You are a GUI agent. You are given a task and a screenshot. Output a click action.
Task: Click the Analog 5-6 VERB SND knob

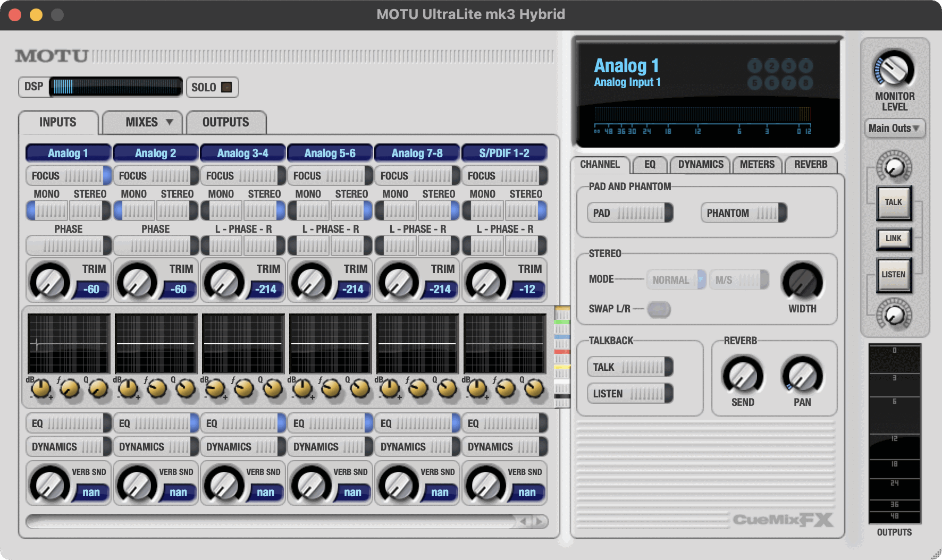pos(312,485)
